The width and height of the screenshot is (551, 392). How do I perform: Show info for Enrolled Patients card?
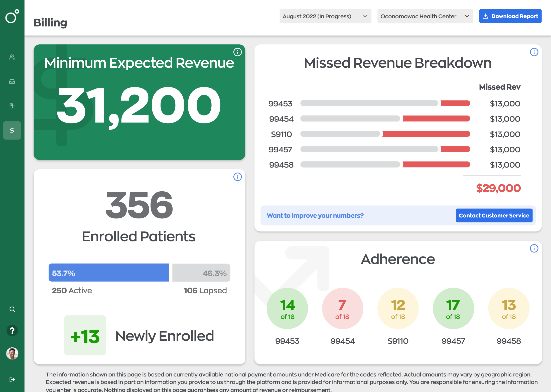[237, 177]
